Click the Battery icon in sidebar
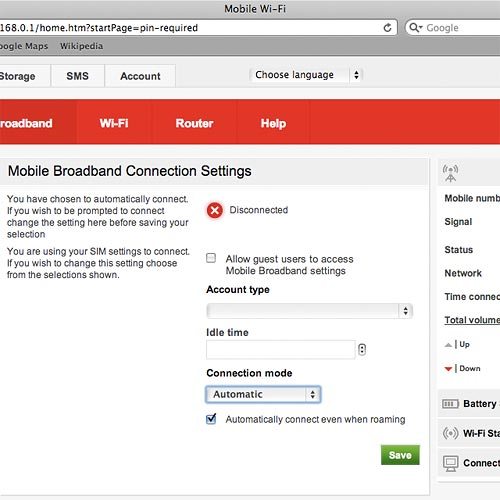This screenshot has height=500, width=500. pos(450,404)
